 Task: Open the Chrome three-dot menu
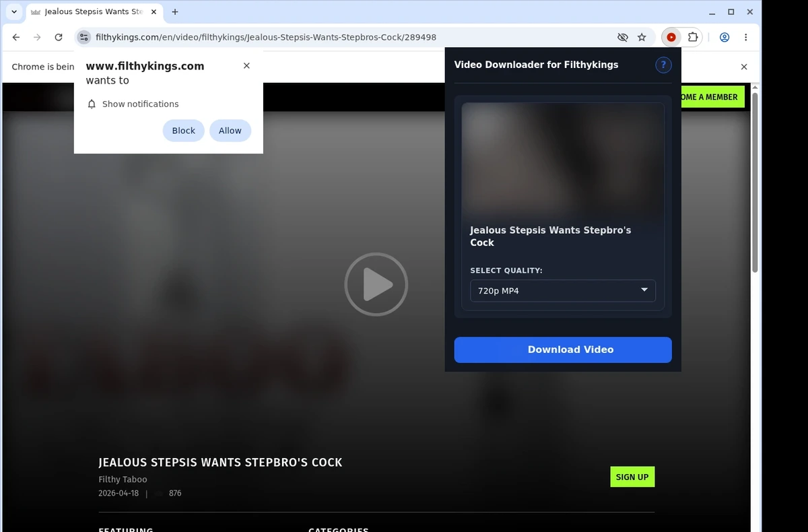point(746,38)
